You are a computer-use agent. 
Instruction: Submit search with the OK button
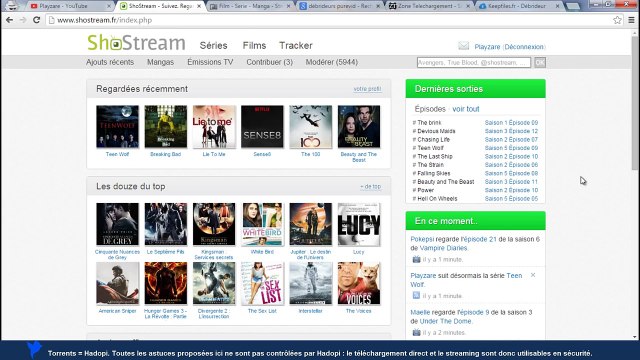[540, 62]
